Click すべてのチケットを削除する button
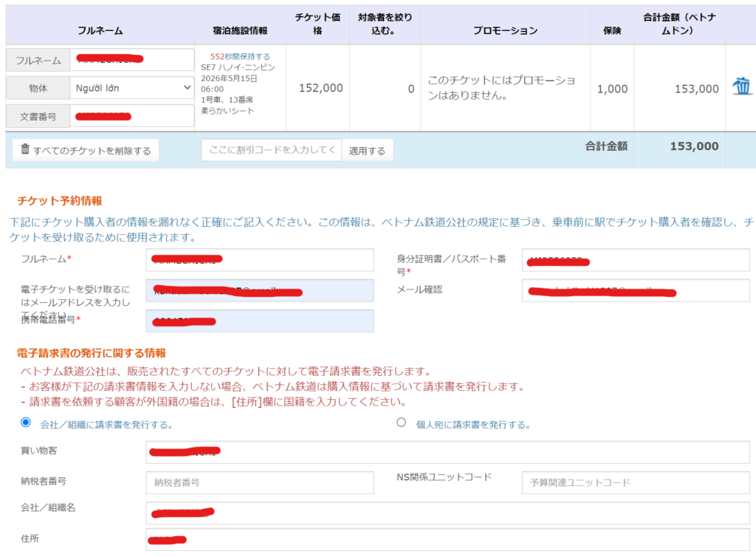 86,150
